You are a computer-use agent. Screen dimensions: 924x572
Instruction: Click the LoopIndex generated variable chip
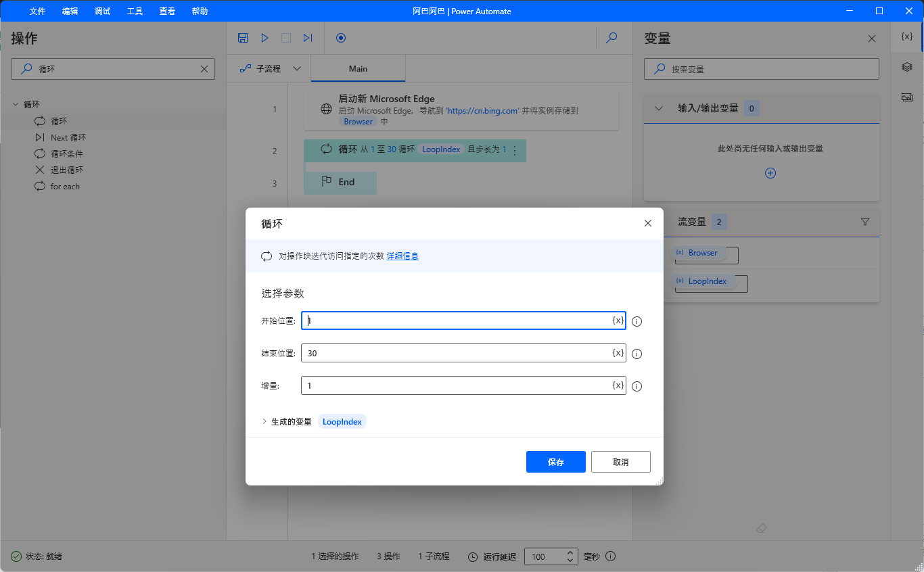point(342,421)
